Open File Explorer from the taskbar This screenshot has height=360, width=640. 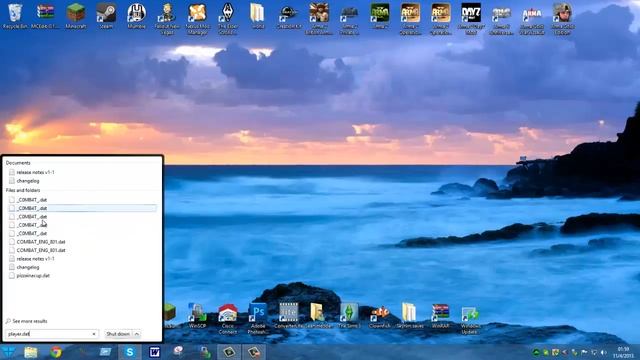[x=31, y=352]
